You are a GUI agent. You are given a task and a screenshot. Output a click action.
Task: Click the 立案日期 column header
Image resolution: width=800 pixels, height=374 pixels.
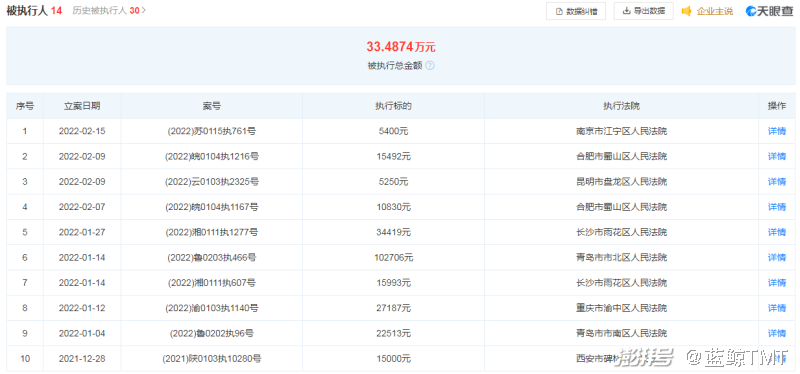(82, 106)
